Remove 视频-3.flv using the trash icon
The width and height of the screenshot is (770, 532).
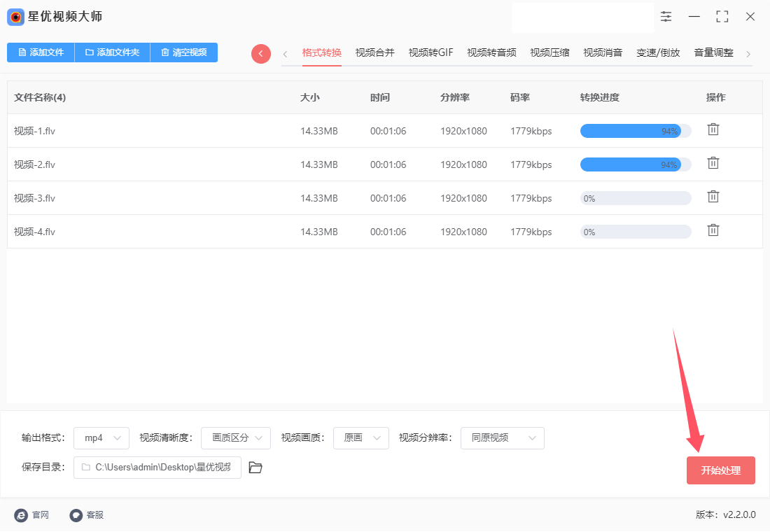pyautogui.click(x=713, y=197)
